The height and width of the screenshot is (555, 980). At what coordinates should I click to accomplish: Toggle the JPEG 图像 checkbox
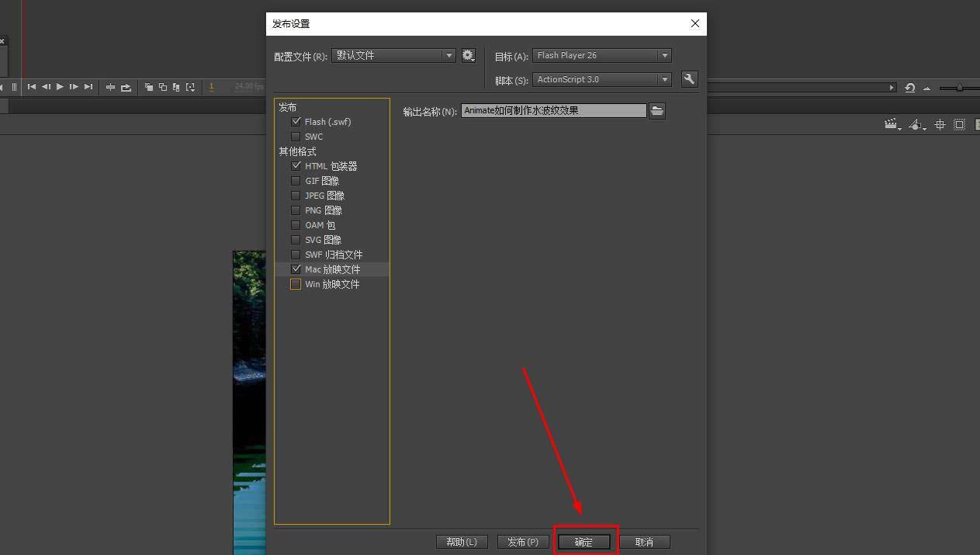point(296,196)
